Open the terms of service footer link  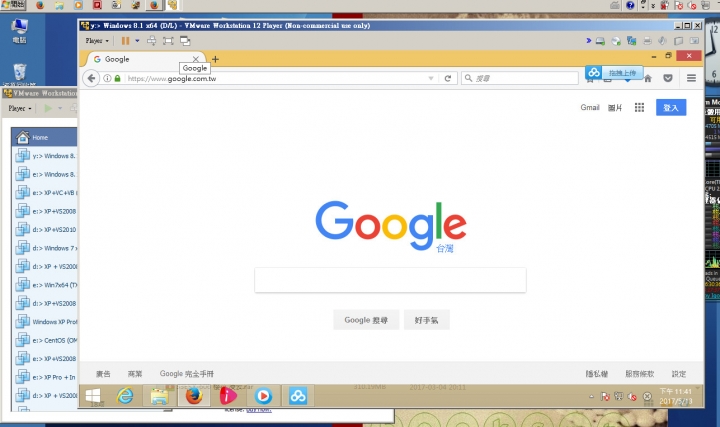tap(639, 374)
